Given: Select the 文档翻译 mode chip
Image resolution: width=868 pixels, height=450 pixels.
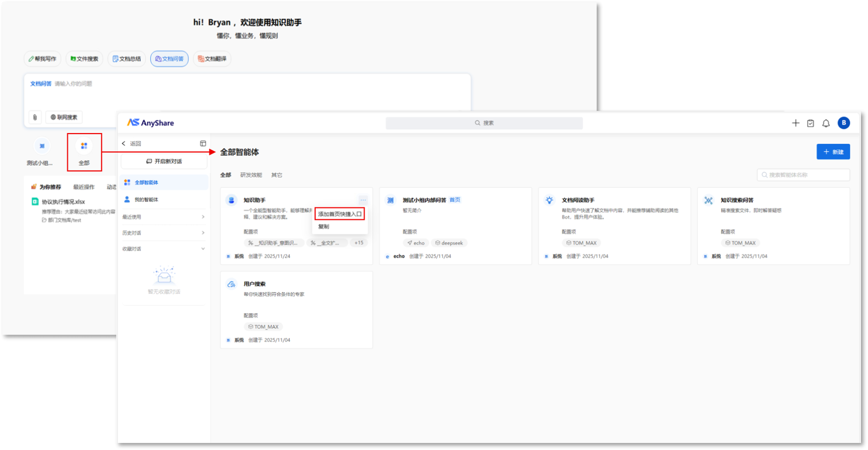Looking at the screenshot, I should click(212, 59).
